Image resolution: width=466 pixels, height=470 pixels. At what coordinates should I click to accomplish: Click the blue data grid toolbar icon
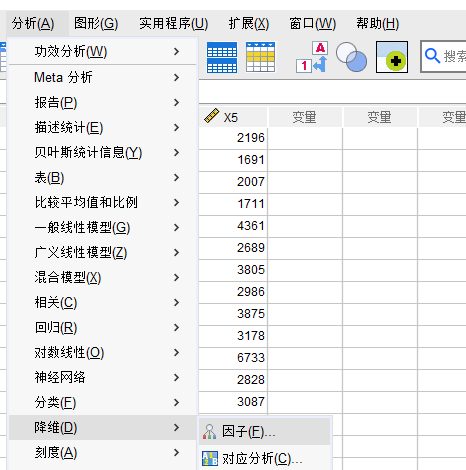pyautogui.click(x=222, y=57)
